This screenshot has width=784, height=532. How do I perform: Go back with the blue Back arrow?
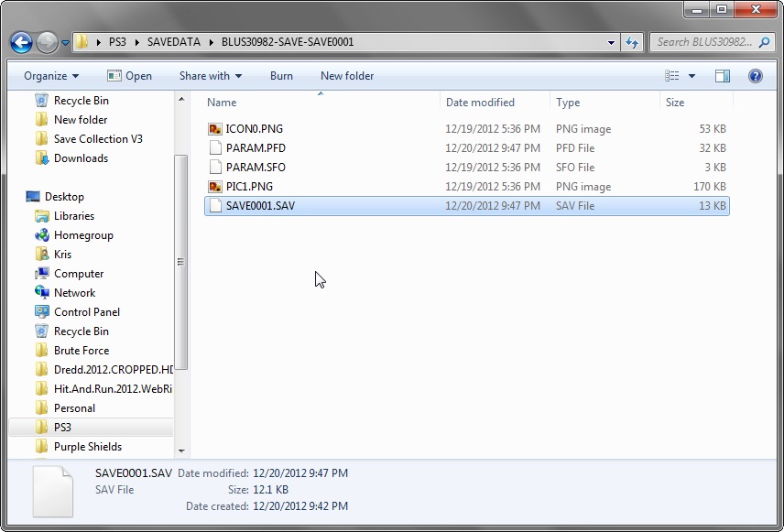(21, 42)
